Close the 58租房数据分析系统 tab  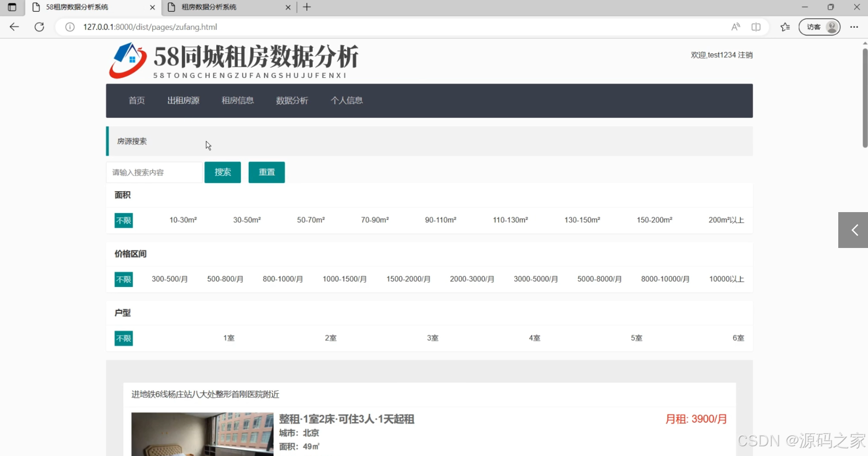[x=152, y=7]
